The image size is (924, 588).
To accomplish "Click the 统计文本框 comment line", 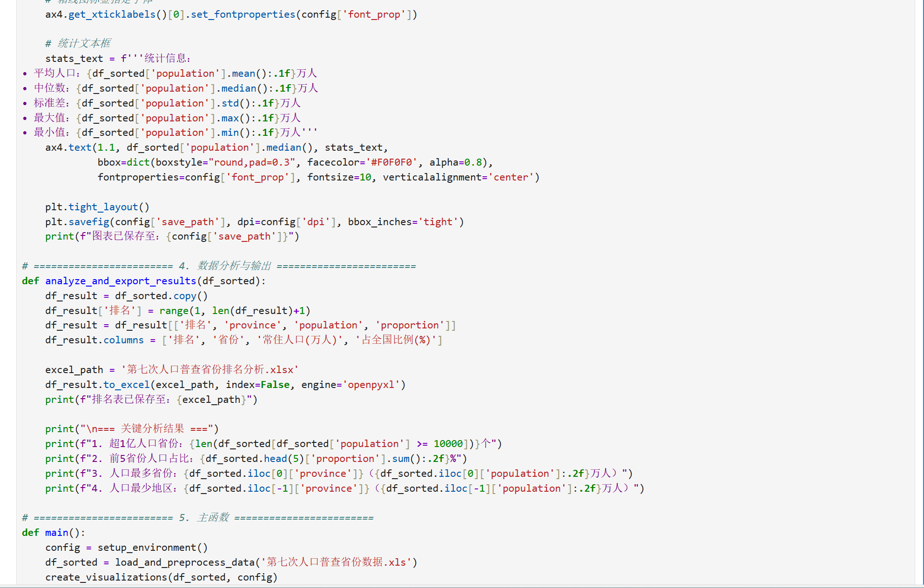I will (x=78, y=44).
